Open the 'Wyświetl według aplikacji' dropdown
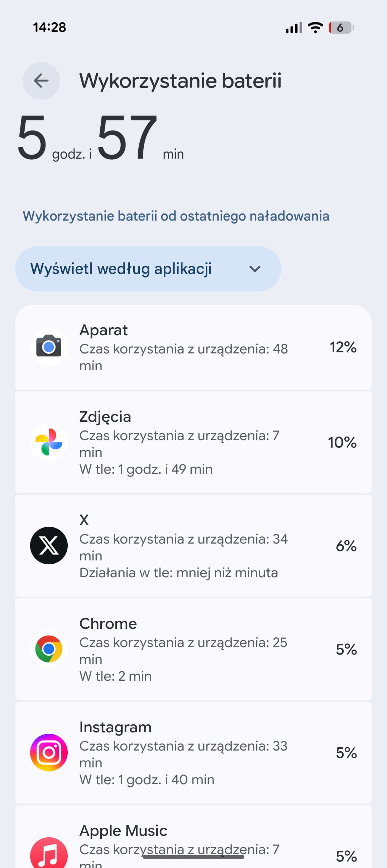387x868 pixels. (x=148, y=269)
